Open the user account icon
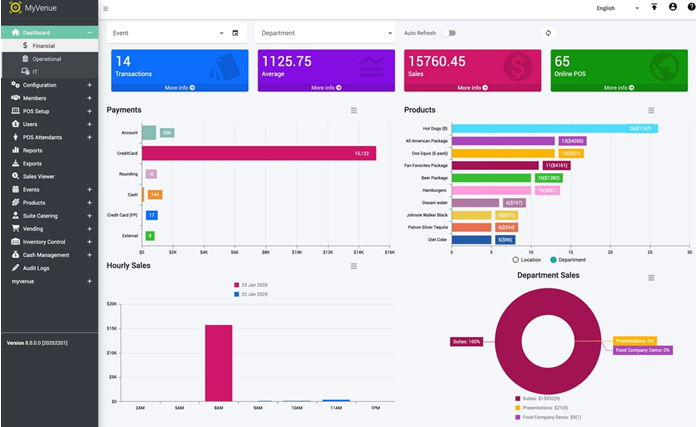This screenshot has width=696, height=427. pos(672,7)
